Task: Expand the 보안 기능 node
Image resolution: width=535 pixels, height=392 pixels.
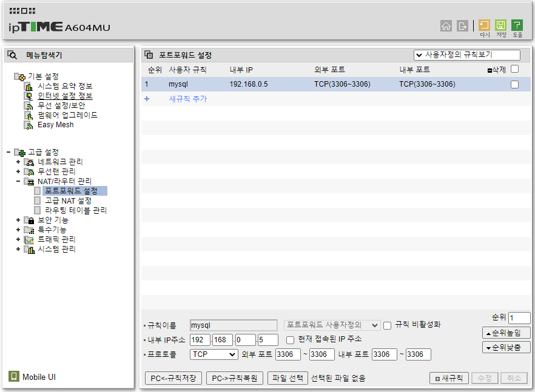Action: pyautogui.click(x=18, y=220)
